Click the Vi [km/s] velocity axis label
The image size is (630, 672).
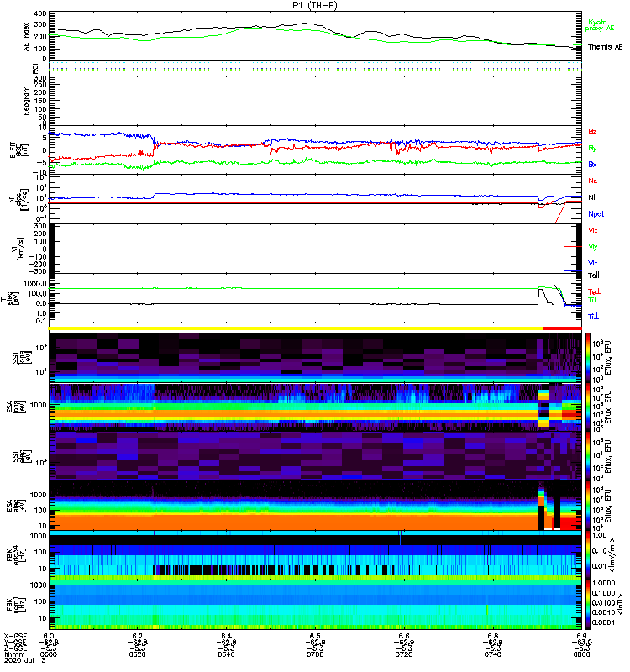19,249
